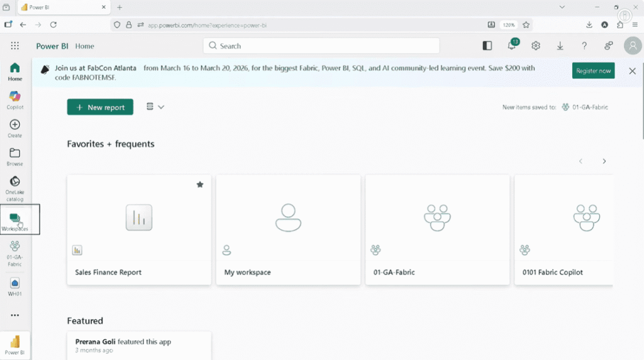644x360 pixels.
Task: Go to Browse in the navigation pane
Action: pyautogui.click(x=14, y=156)
